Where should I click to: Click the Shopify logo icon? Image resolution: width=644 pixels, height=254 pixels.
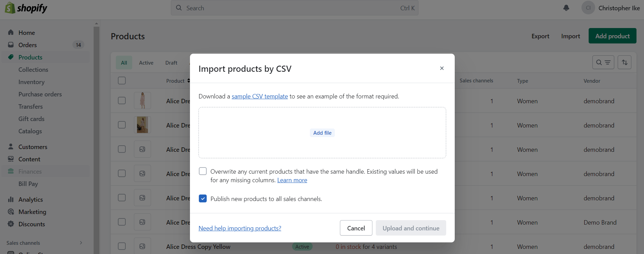[10, 8]
